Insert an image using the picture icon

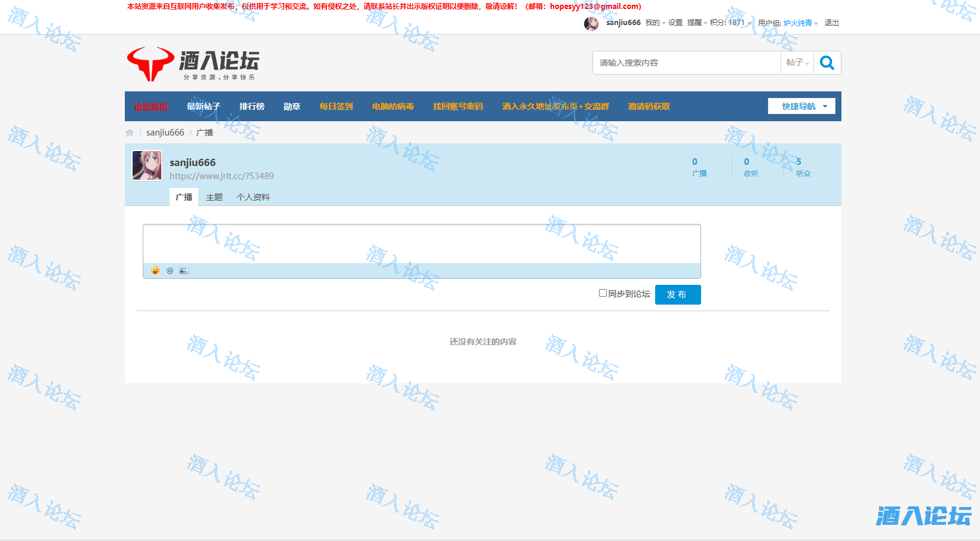tap(184, 270)
